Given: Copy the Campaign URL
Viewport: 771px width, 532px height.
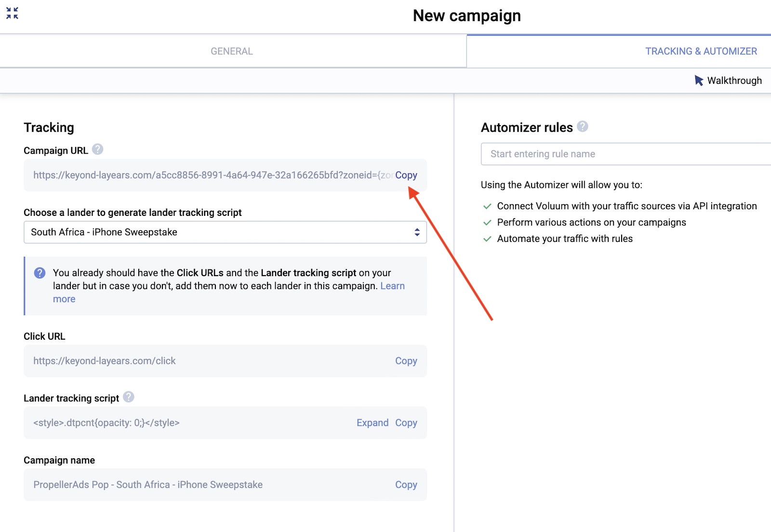Looking at the screenshot, I should pyautogui.click(x=406, y=175).
